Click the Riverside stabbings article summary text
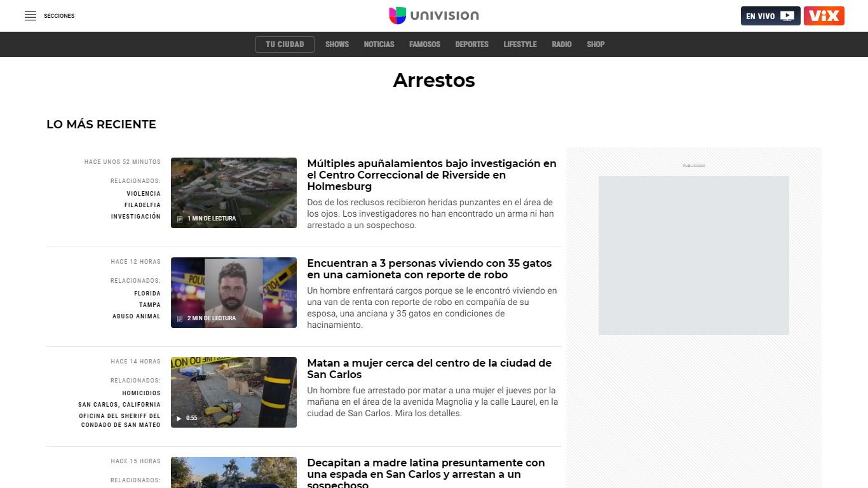The image size is (868, 488). click(430, 213)
